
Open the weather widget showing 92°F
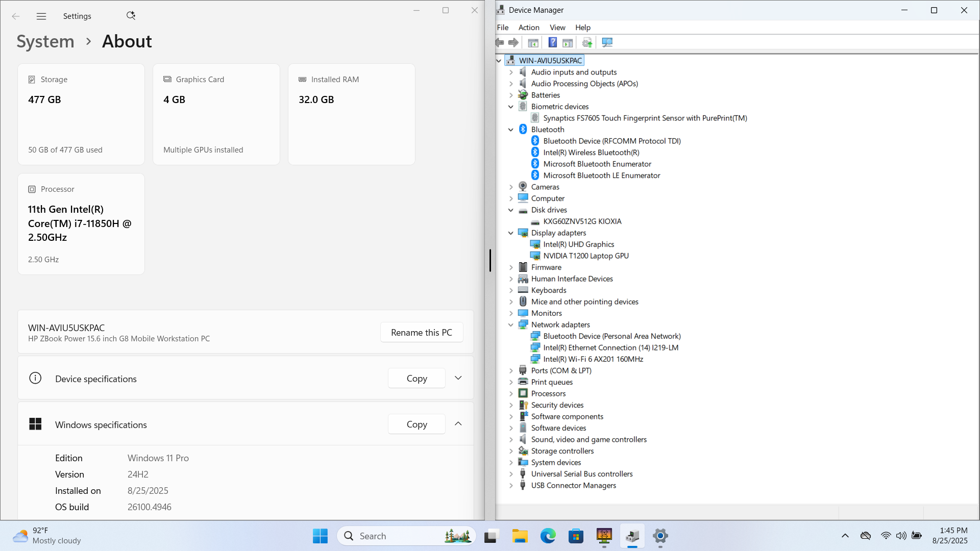pyautogui.click(x=47, y=536)
